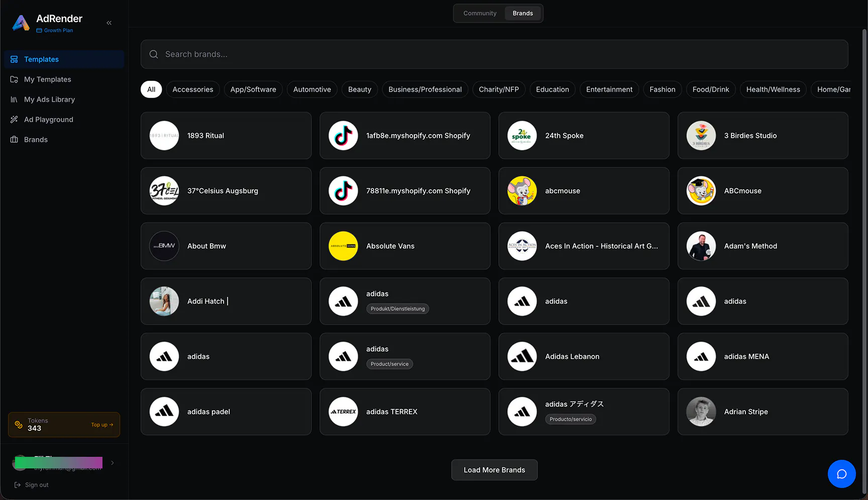Viewport: 868px width, 500px height.
Task: Open the 37°Celsius Augsburg logo
Action: 164,191
